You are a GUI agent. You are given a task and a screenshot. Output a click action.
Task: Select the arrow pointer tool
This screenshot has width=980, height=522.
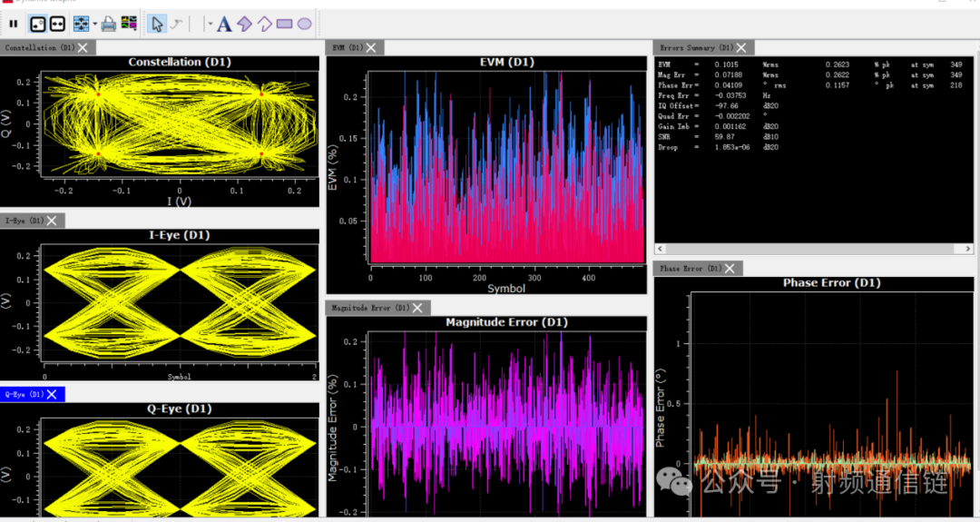157,24
